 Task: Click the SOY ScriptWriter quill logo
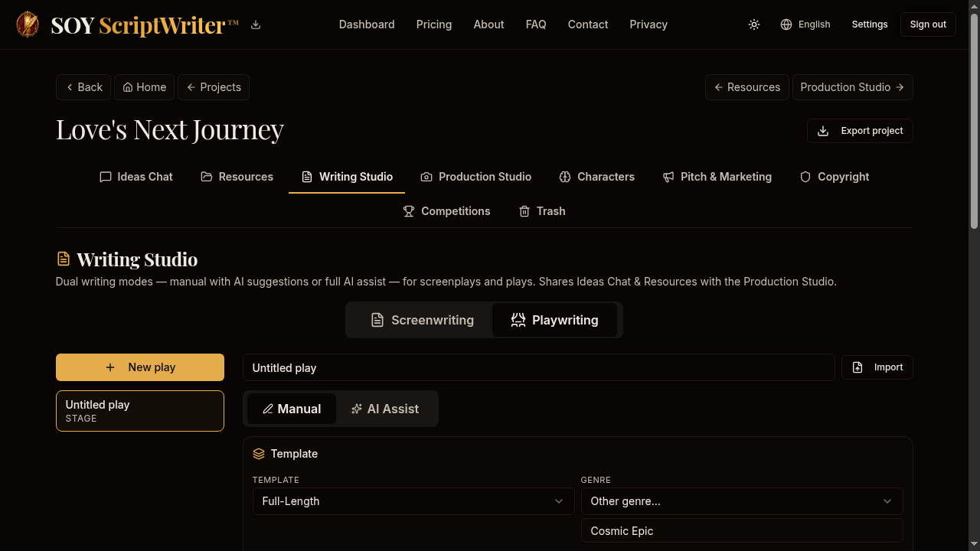click(x=28, y=24)
